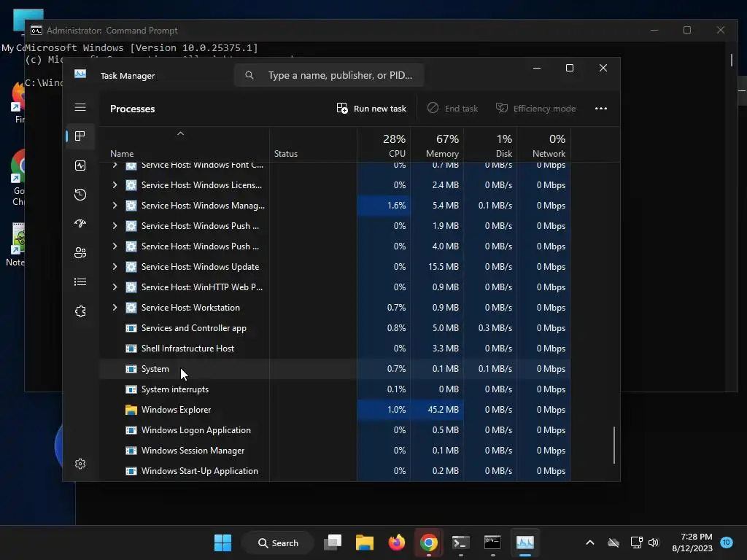Switch to Command Prompt taskbar icon
The width and height of the screenshot is (747, 560).
pos(492,542)
